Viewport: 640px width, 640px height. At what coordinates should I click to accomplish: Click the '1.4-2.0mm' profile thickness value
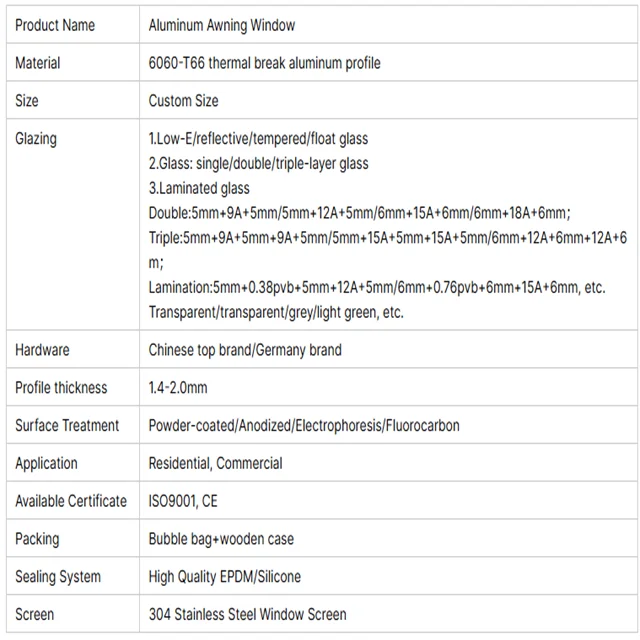tap(178, 388)
